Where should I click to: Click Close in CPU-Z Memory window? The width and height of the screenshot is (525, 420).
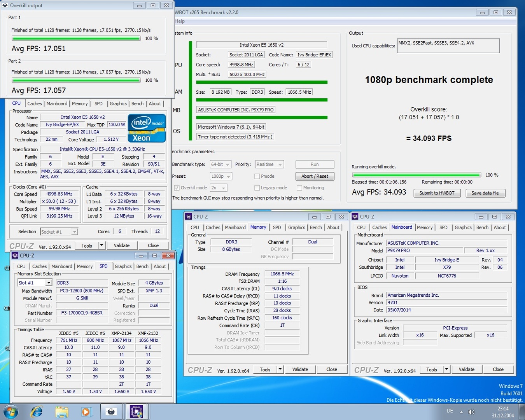[331, 369]
